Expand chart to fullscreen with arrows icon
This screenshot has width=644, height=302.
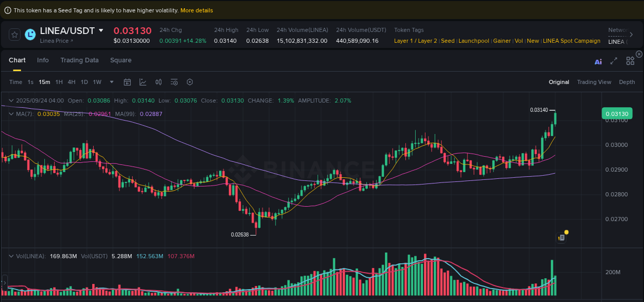614,60
